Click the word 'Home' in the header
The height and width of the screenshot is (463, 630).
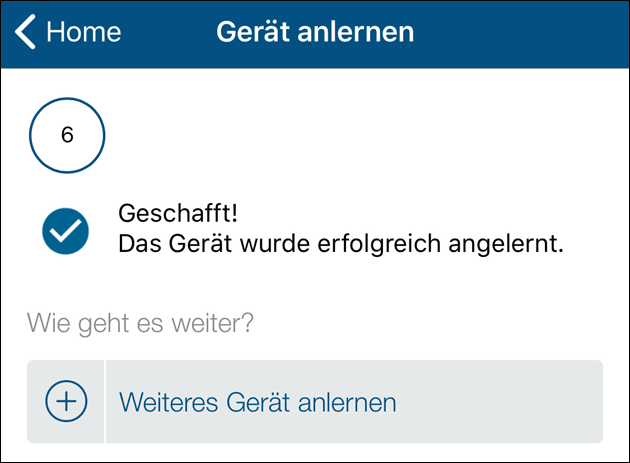point(84,32)
